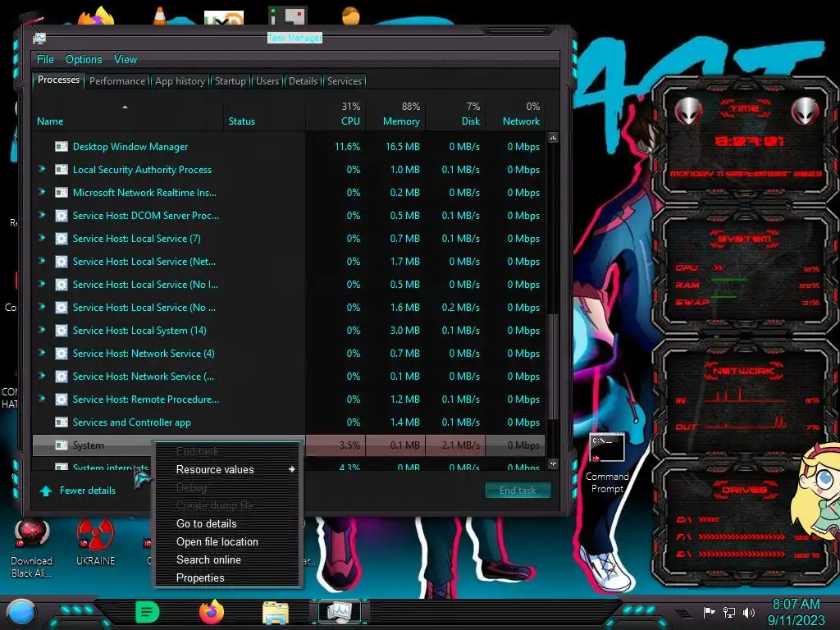Open the View menu
The width and height of the screenshot is (840, 630).
click(x=126, y=59)
